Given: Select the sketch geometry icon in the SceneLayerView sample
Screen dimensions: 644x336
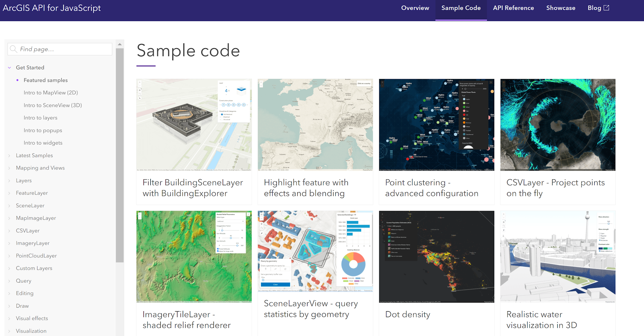Looking at the screenshot, I should tap(266, 269).
